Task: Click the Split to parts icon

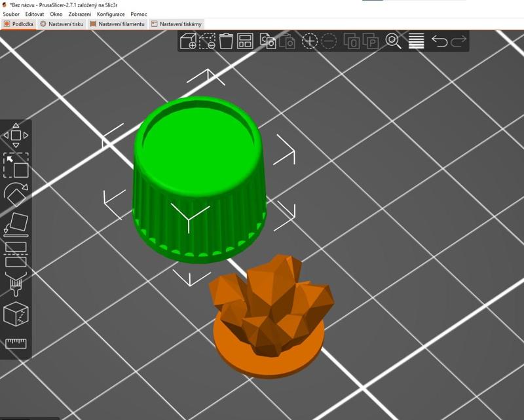Action: point(371,41)
